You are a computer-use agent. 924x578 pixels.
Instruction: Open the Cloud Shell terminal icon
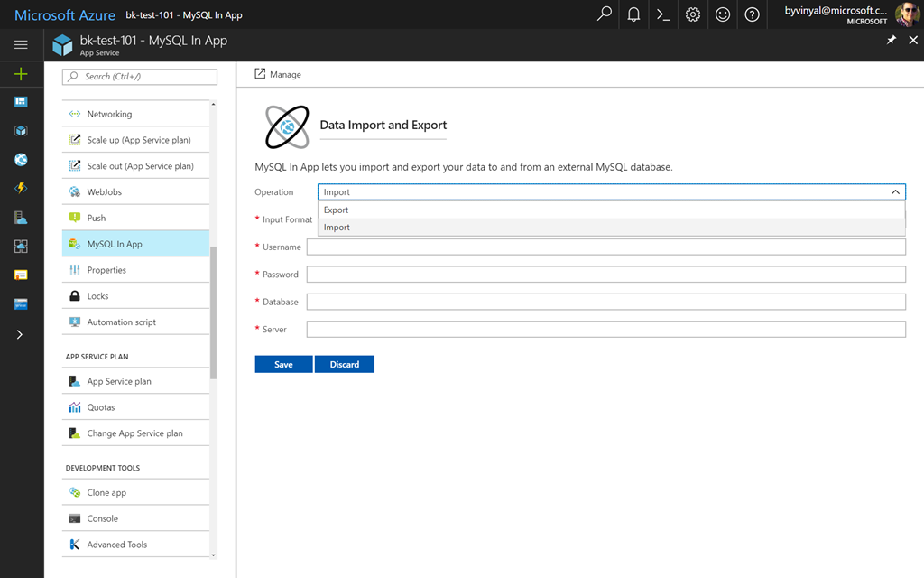coord(663,14)
